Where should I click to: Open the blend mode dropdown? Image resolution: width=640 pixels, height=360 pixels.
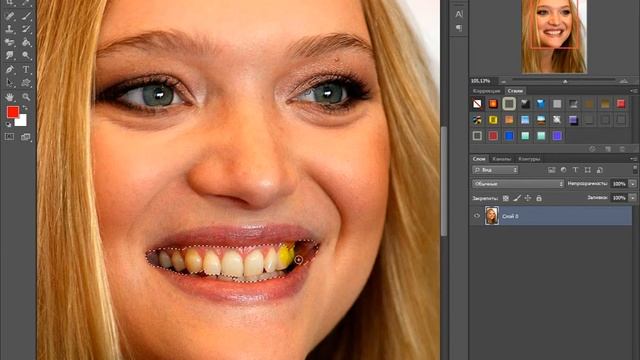click(518, 184)
